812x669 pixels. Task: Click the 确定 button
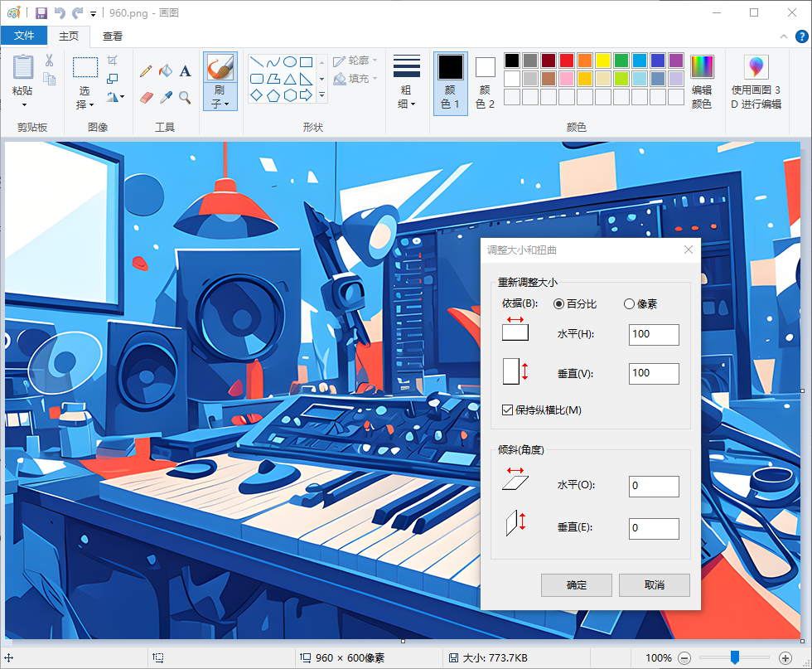577,585
